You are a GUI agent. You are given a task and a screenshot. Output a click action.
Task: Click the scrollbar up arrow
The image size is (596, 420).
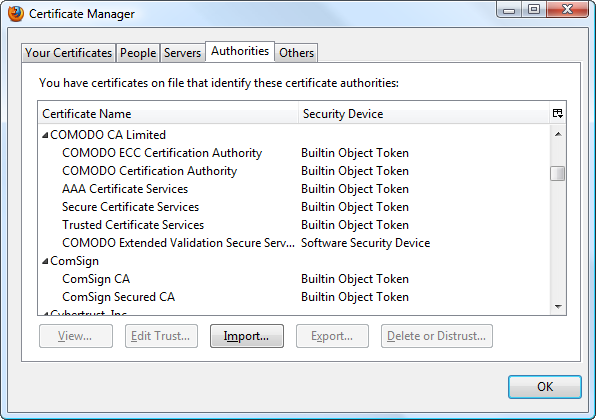(x=558, y=134)
